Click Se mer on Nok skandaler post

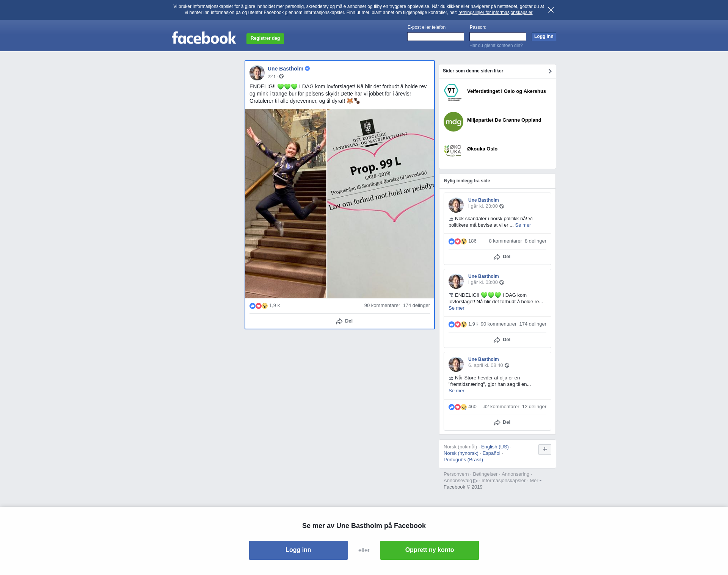point(523,225)
